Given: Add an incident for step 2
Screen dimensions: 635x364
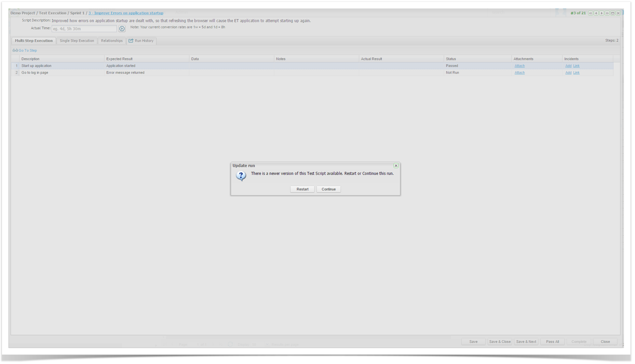Looking at the screenshot, I should click(x=568, y=73).
